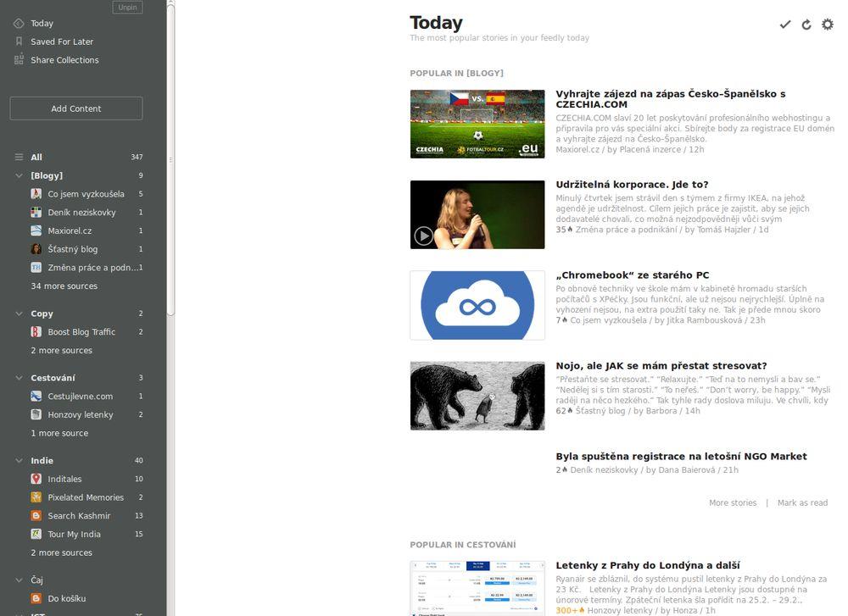Click the Boost Blog Traffic feed icon
848x616 pixels.
36,332
